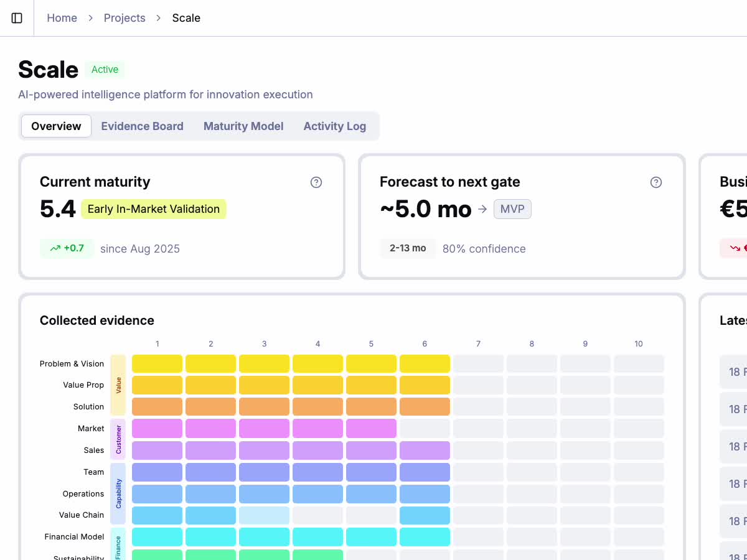Click Problem & Vision level 1 yellow cell

coord(157,364)
